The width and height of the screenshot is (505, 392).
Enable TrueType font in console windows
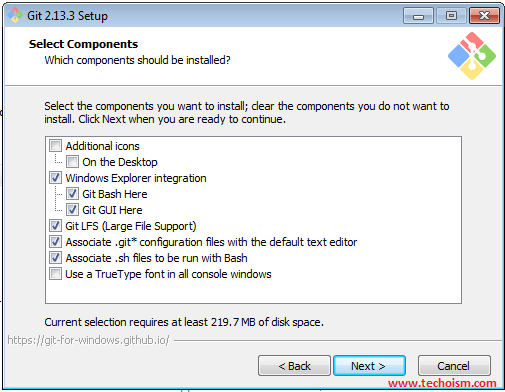pos(55,274)
